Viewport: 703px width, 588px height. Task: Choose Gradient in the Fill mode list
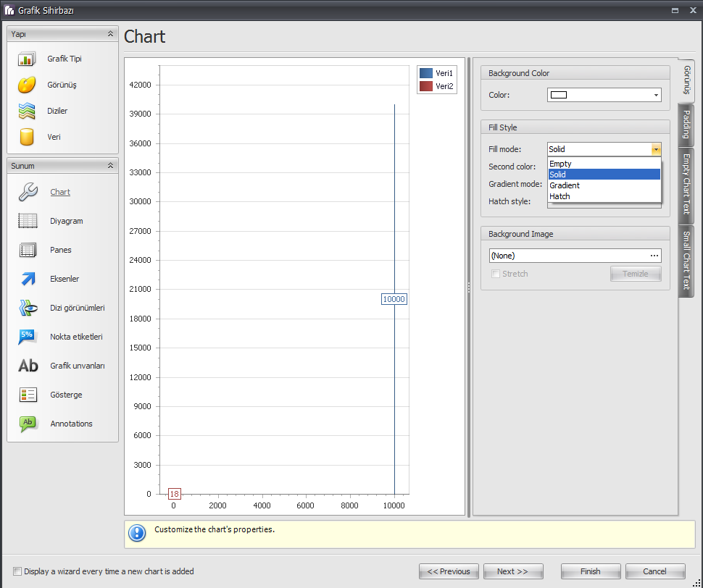click(604, 185)
